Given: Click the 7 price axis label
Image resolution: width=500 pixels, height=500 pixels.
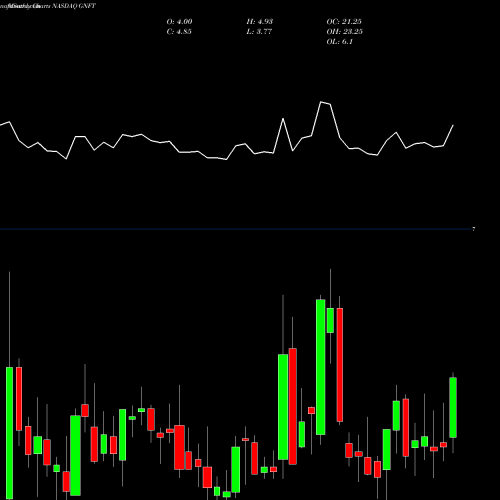Looking at the screenshot, I should pos(473,229).
